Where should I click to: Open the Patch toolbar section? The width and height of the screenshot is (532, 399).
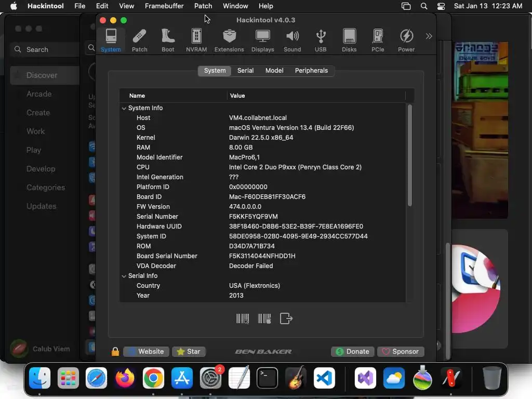pos(139,40)
